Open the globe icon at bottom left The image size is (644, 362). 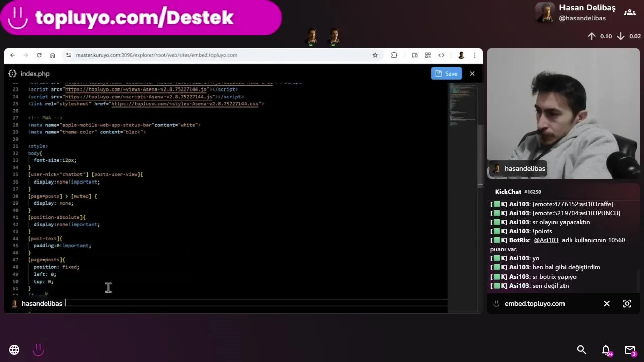14,350
